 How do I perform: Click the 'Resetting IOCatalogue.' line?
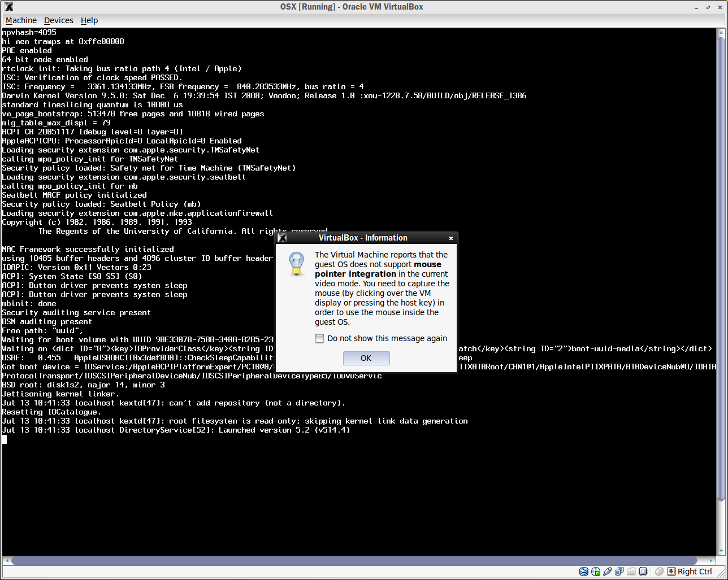[52, 412]
